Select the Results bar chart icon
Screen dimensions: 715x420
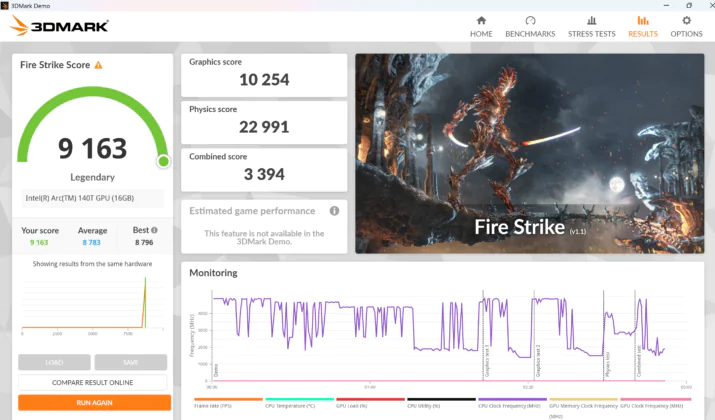(x=643, y=21)
